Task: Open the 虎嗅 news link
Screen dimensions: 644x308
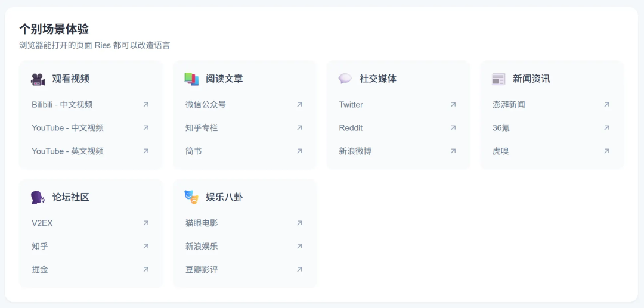Action: 500,151
